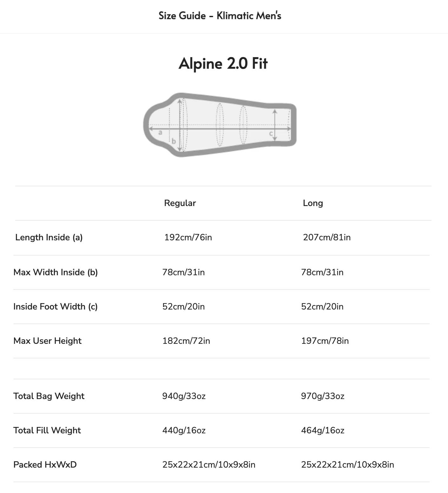Click the 'Total Bag Weight' row label
This screenshot has height=493, width=448.
(49, 396)
